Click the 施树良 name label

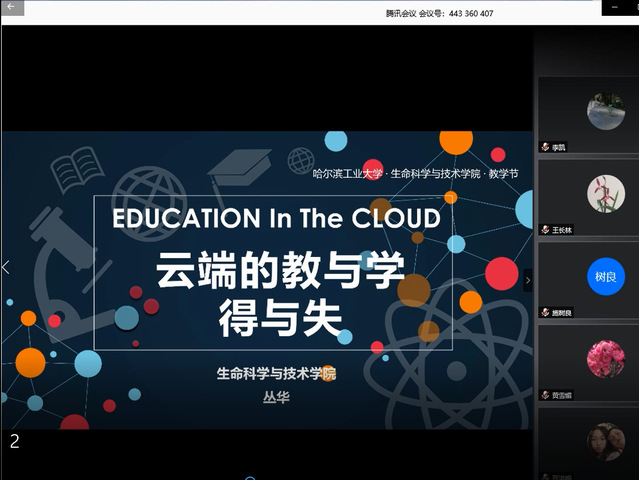point(562,312)
